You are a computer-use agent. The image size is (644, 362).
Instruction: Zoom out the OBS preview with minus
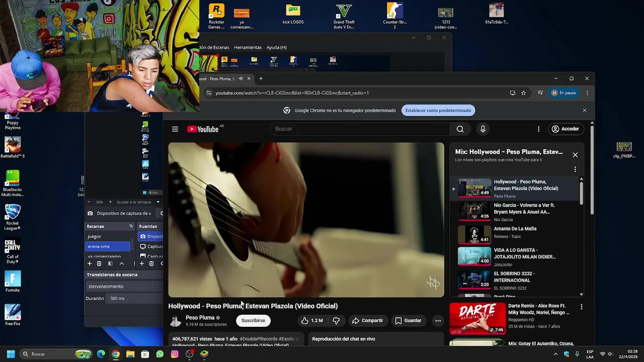point(89,202)
